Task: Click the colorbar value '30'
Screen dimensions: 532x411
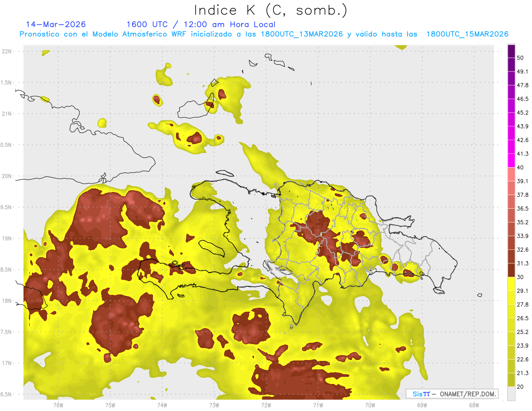Action: click(520, 277)
